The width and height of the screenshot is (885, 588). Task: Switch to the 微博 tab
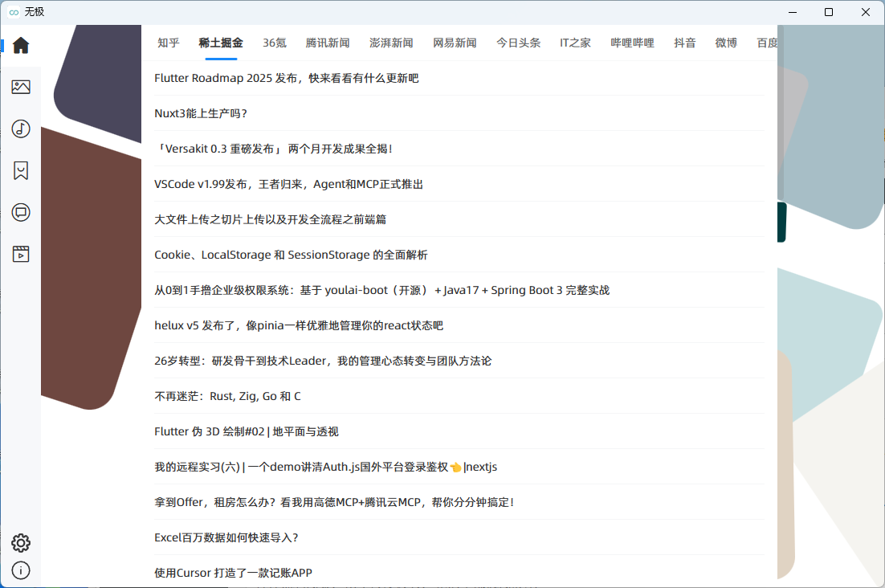click(x=726, y=43)
